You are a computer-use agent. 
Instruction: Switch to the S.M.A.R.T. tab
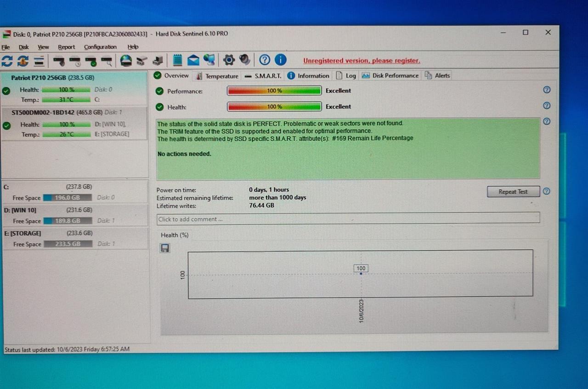tap(263, 76)
